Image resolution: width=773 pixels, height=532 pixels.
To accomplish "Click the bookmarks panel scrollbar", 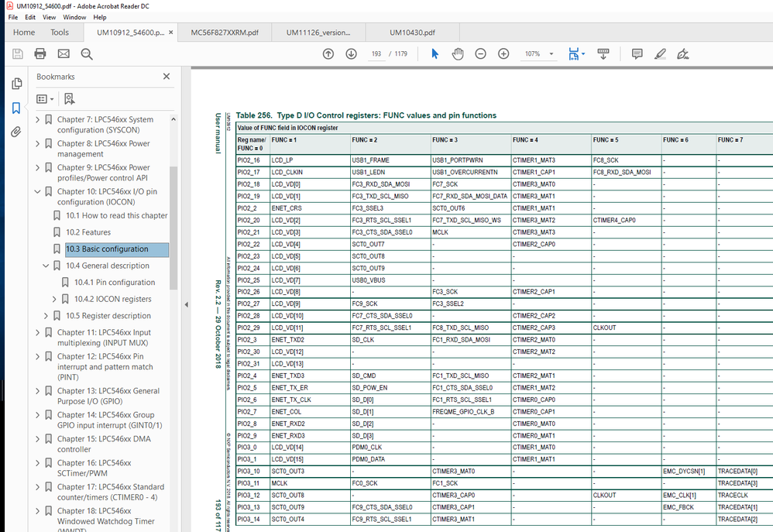I will (173, 228).
